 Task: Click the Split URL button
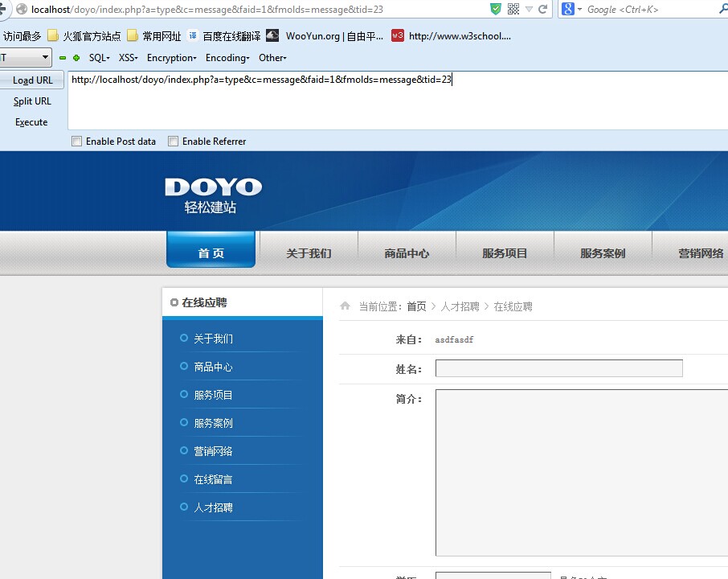tap(32, 101)
